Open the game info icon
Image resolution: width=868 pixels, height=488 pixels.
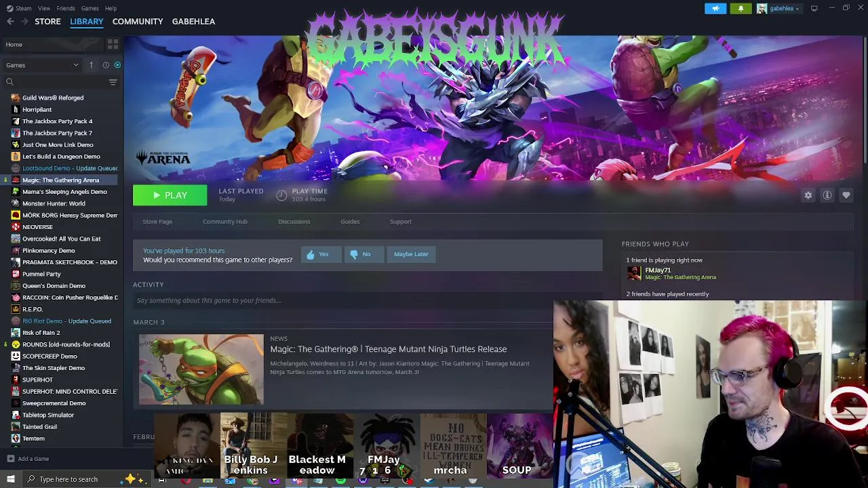point(827,195)
